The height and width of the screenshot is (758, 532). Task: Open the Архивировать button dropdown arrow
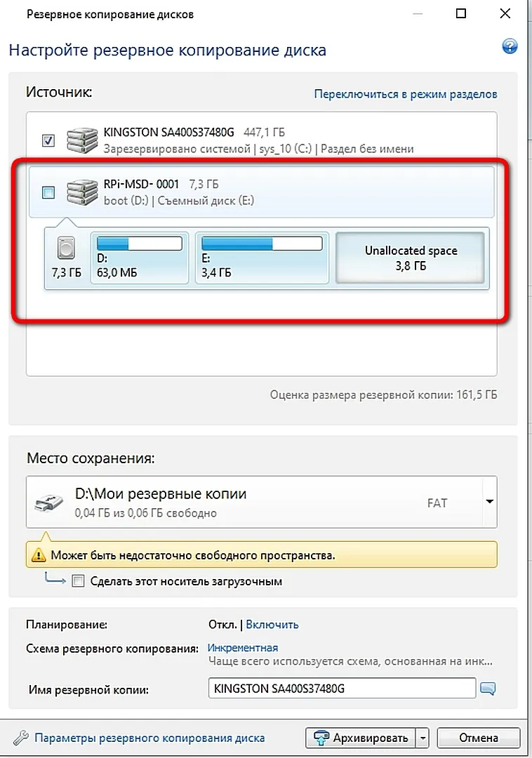(422, 738)
